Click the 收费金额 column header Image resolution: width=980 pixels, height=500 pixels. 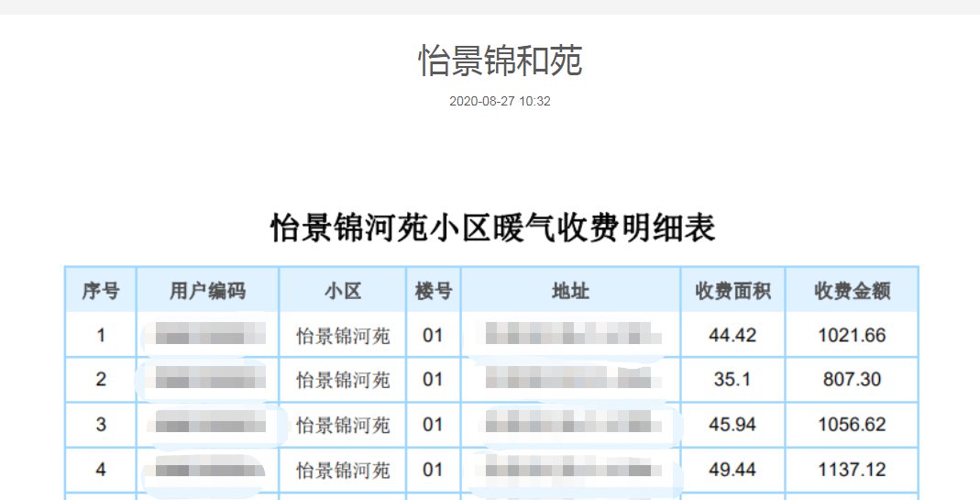coord(853,291)
